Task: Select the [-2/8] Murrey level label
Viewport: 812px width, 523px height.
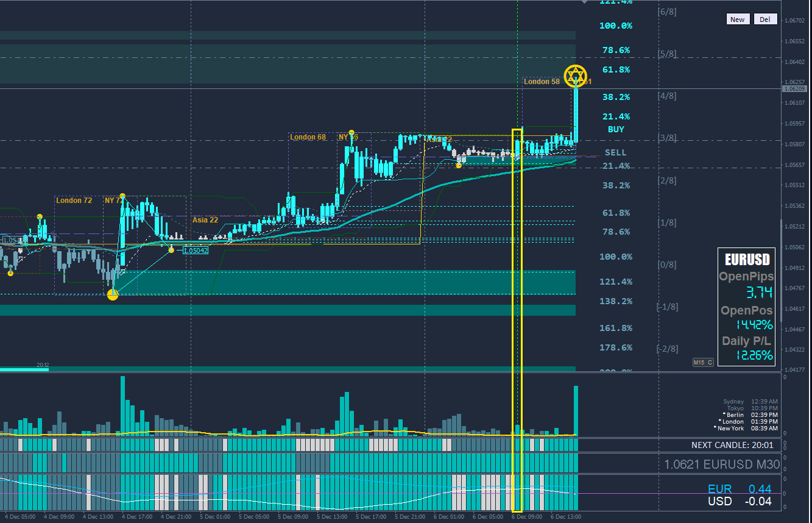Action: click(x=667, y=349)
